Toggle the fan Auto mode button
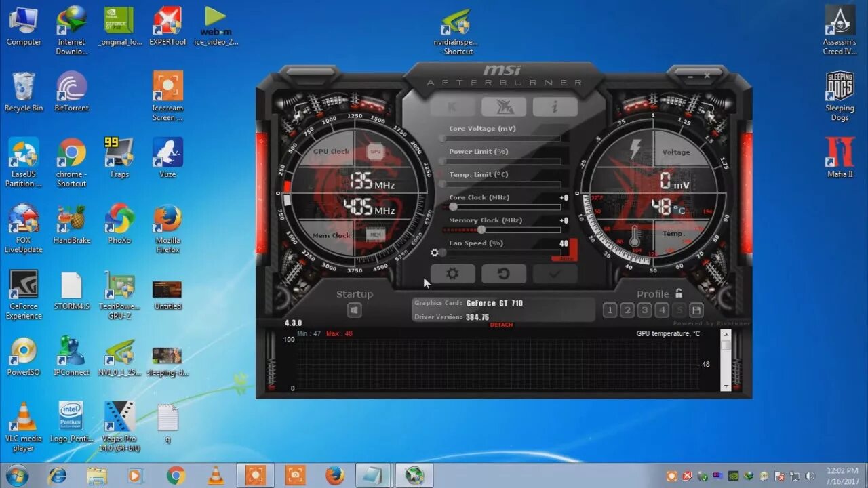The height and width of the screenshot is (488, 868). point(566,258)
